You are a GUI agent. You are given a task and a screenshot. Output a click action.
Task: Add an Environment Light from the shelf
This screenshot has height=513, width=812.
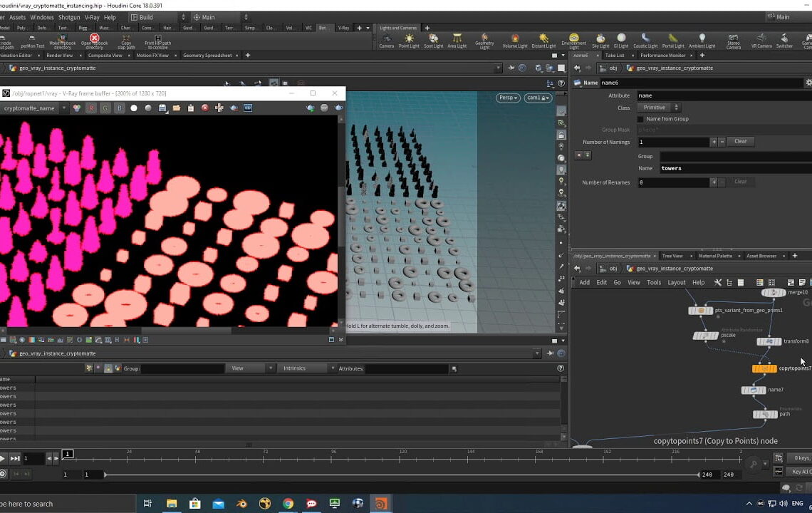tap(573, 38)
